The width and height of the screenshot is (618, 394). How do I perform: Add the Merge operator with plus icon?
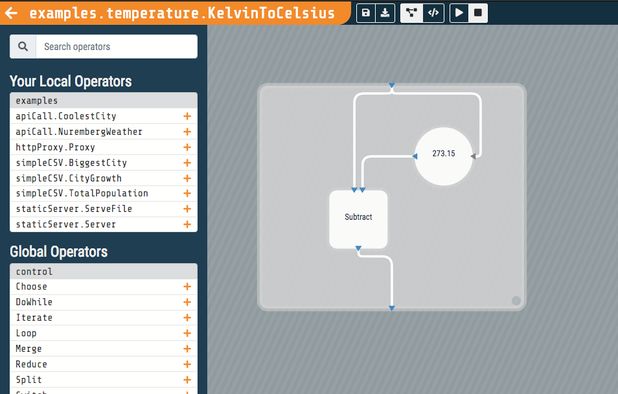click(187, 349)
